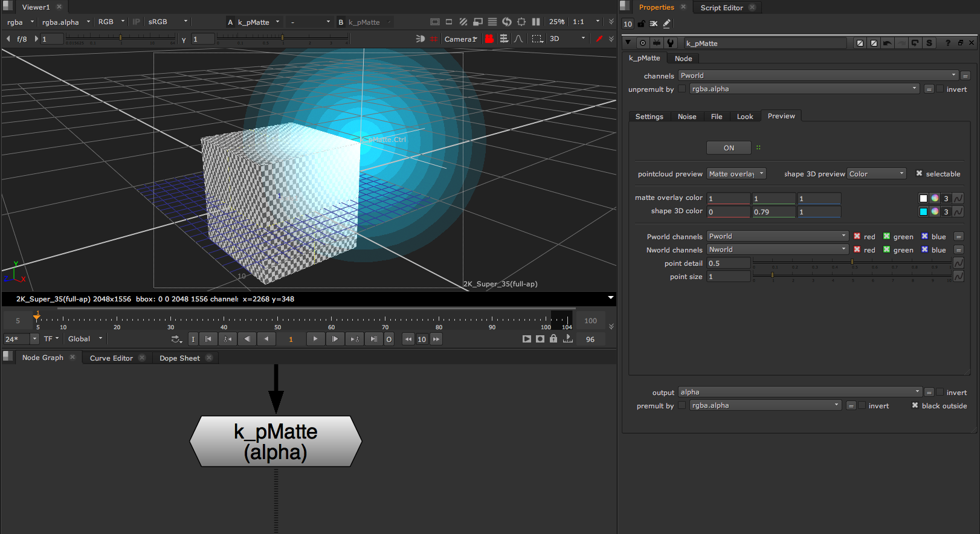Switch to the Noise tab
The height and width of the screenshot is (534, 980).
tap(686, 117)
